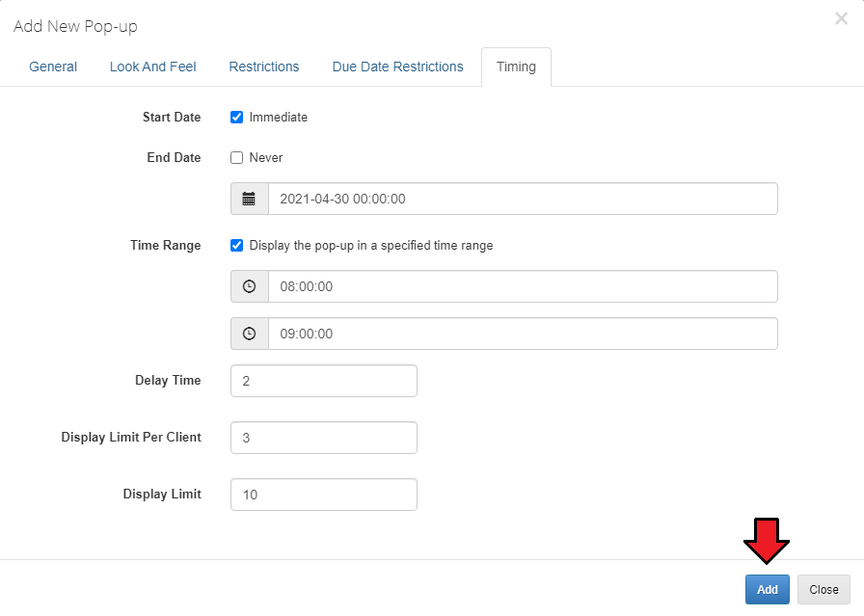Uncheck the Immediate start date checkbox
Viewport: 864px width, 616px height.
237,118
